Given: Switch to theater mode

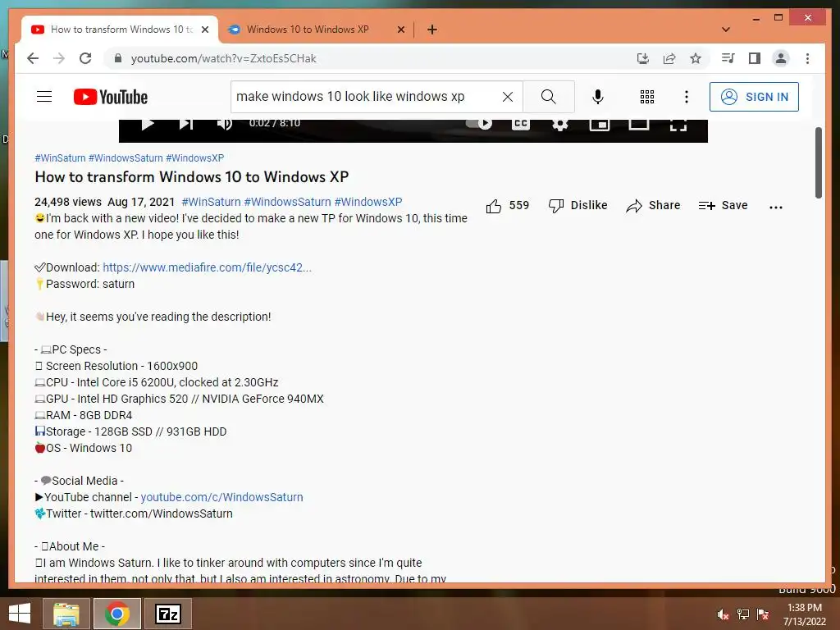Looking at the screenshot, I should pos(638,125).
